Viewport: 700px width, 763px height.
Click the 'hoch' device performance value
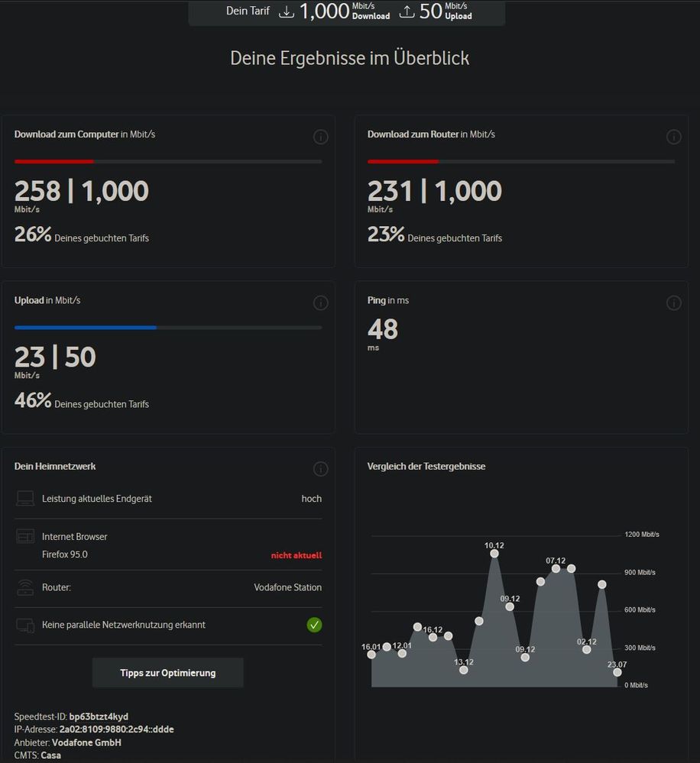pyautogui.click(x=312, y=498)
